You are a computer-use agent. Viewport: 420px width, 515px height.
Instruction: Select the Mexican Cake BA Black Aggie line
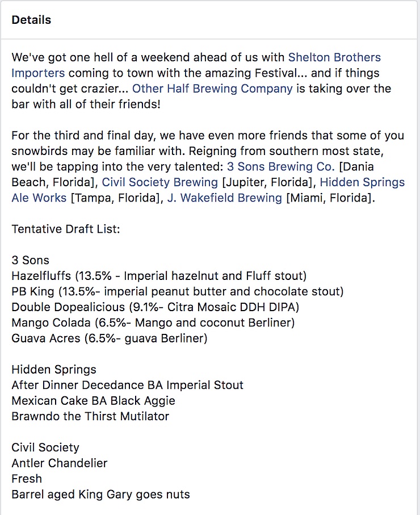point(93,401)
